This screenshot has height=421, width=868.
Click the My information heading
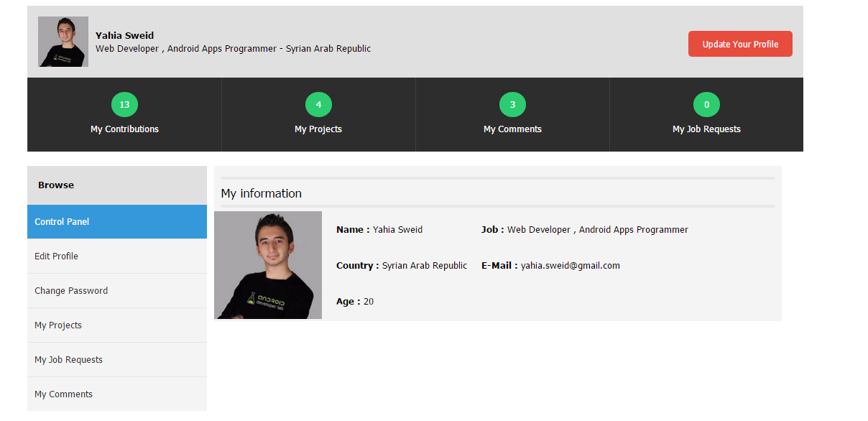[261, 193]
